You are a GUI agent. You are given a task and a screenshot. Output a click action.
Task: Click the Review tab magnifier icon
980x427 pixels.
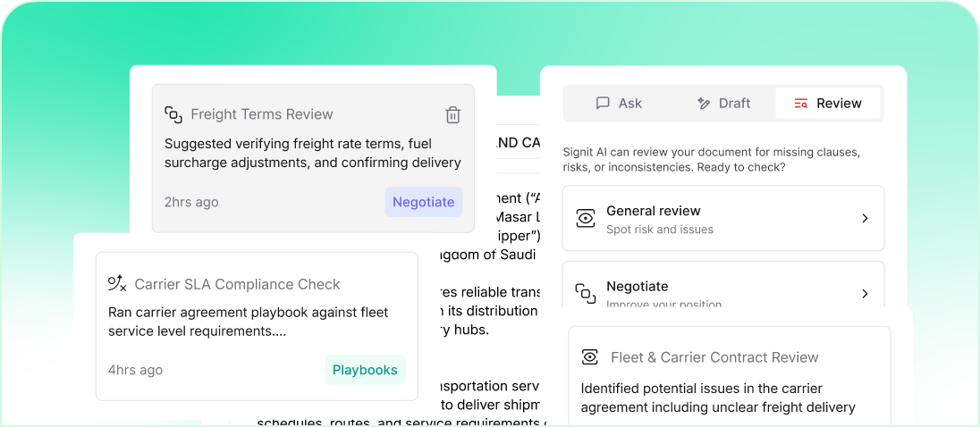click(801, 104)
